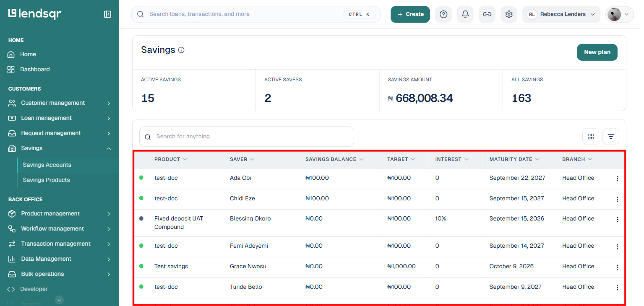Viewport: 644px width, 306px height.
Task: Expand Product management menu
Action: (x=59, y=213)
